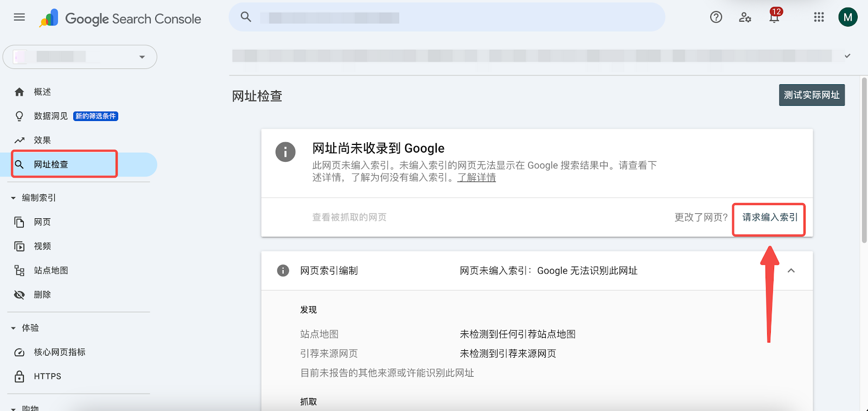Select 网址检查 in the sidebar
The width and height of the screenshot is (868, 411).
coord(51,165)
